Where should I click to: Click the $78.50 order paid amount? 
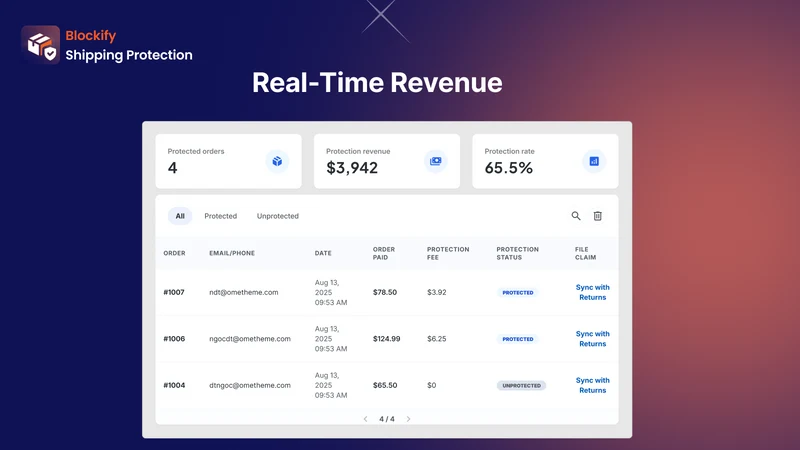point(385,292)
